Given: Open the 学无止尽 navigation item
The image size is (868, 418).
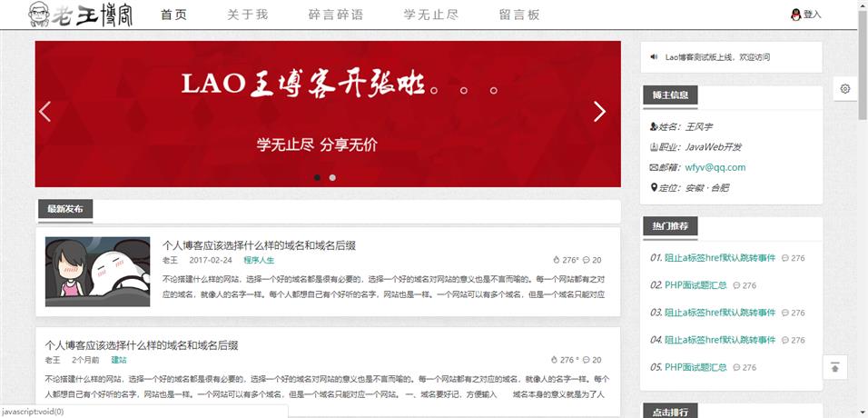Looking at the screenshot, I should pyautogui.click(x=431, y=15).
